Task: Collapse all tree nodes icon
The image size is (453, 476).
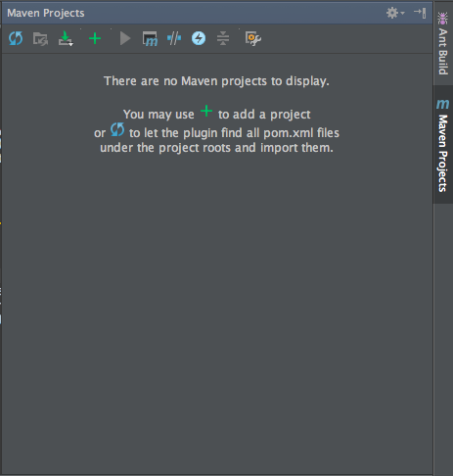Action: (x=223, y=38)
